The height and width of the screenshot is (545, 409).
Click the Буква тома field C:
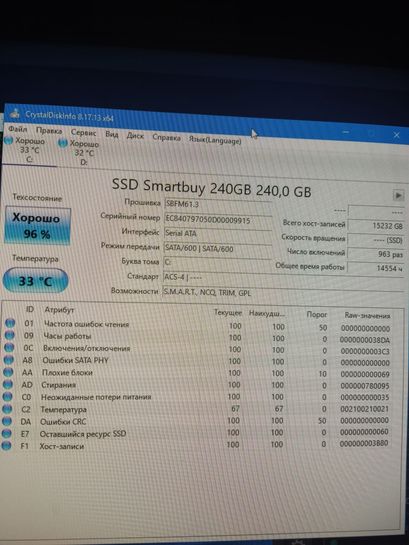pos(218,262)
